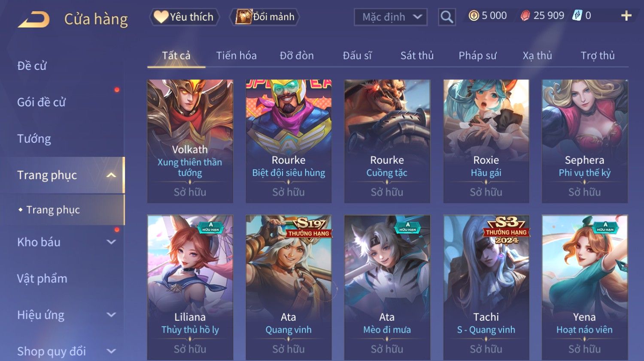The image size is (644, 361).
Task: Go to Gói đề cử section
Action: pos(42,102)
